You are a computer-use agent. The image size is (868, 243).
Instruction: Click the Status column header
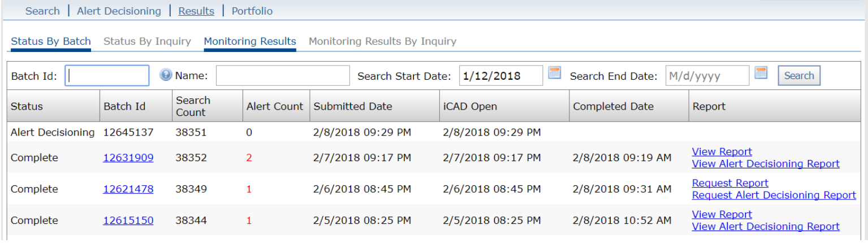click(53, 106)
